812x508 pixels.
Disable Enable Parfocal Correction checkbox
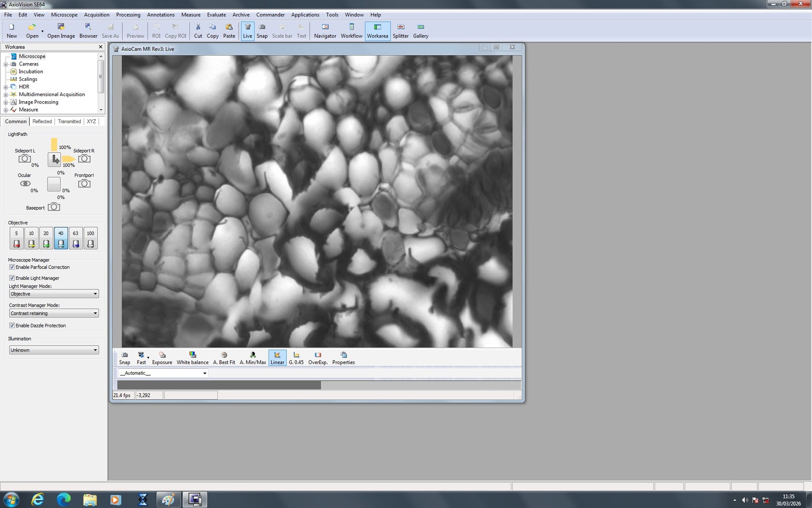(12, 267)
